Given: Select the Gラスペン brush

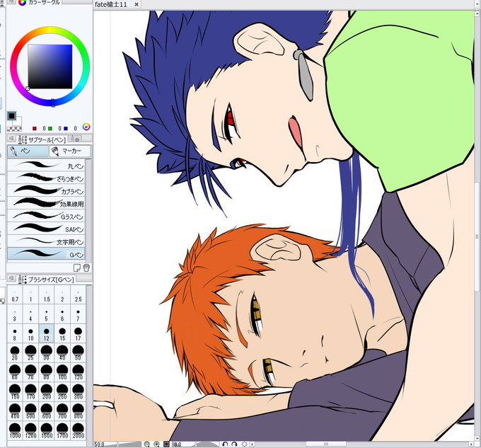Looking at the screenshot, I should click(x=46, y=216).
